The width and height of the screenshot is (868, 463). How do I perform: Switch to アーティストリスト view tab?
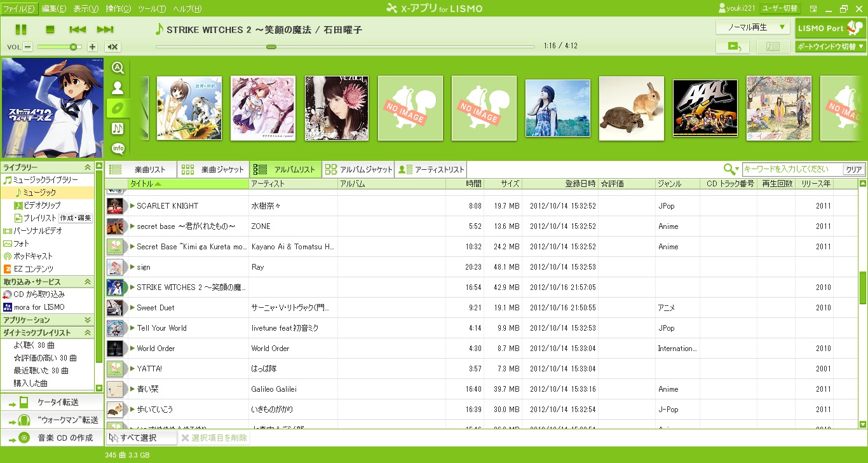coord(431,170)
